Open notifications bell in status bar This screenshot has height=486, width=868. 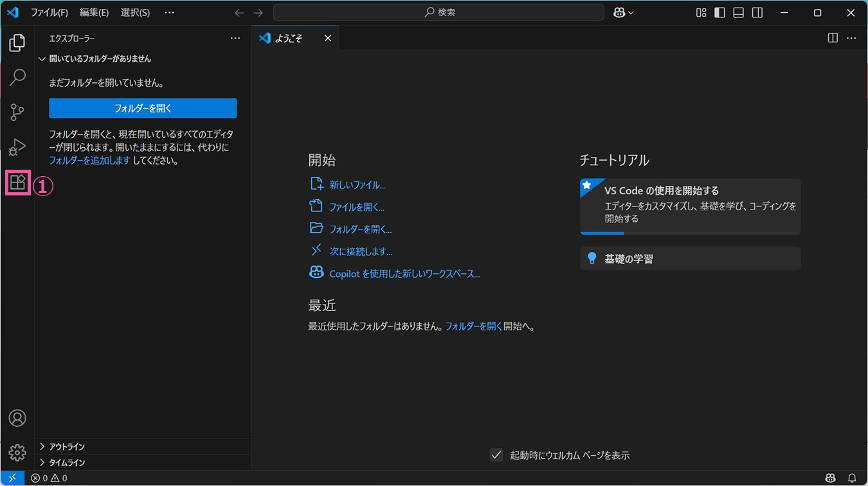coord(853,478)
